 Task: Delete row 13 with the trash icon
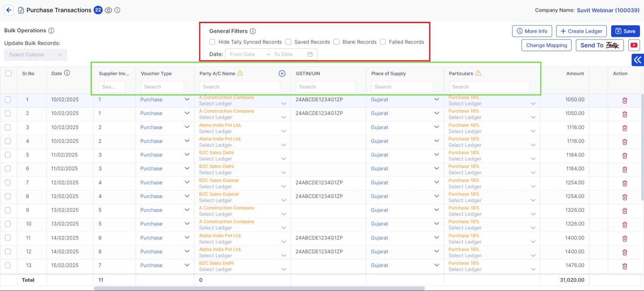(625, 266)
